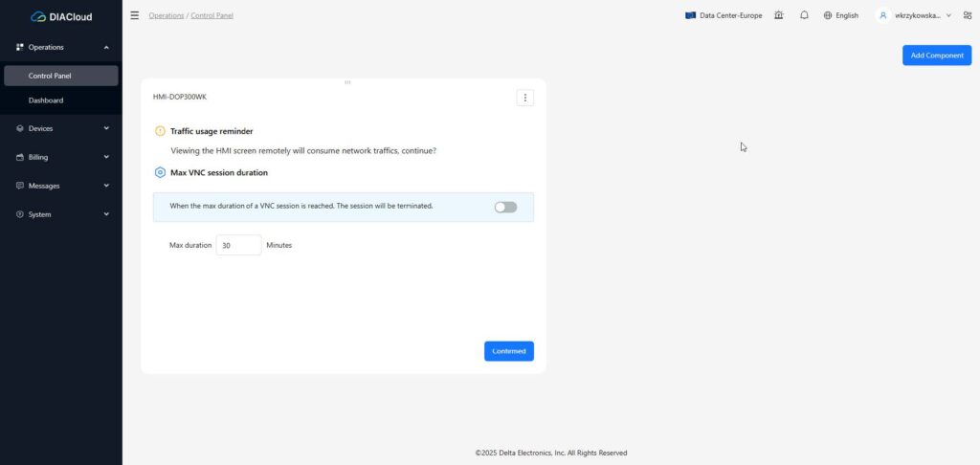Enable the max VNC session duration toggle
The width and height of the screenshot is (980, 465).
point(505,207)
